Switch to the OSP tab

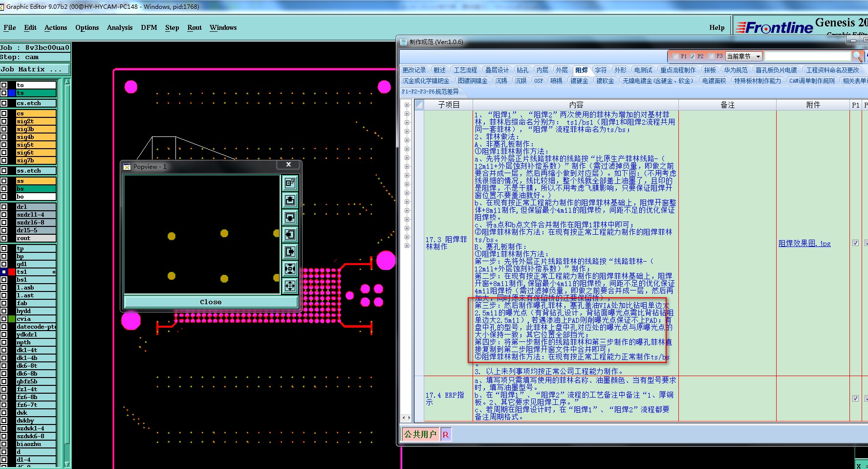[539, 81]
